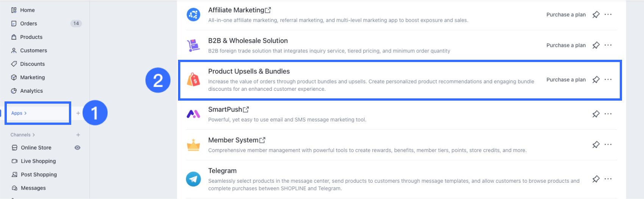Open more options for SmartPush app
Image resolution: width=644 pixels, height=199 pixels.
608,114
